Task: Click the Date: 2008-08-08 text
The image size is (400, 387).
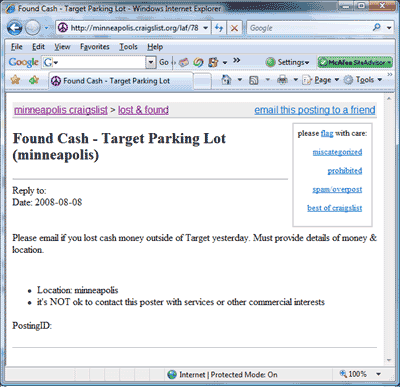Action: (x=47, y=202)
